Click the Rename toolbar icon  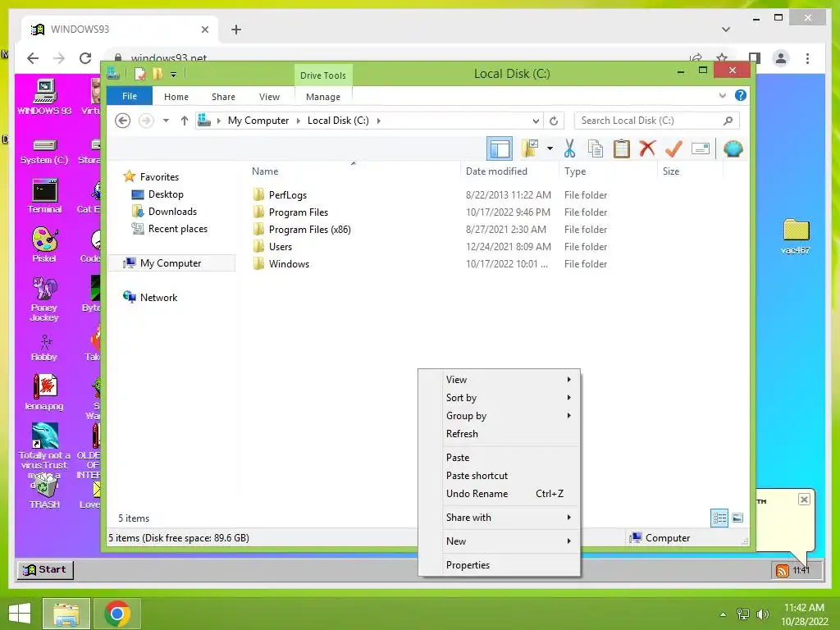coord(701,148)
